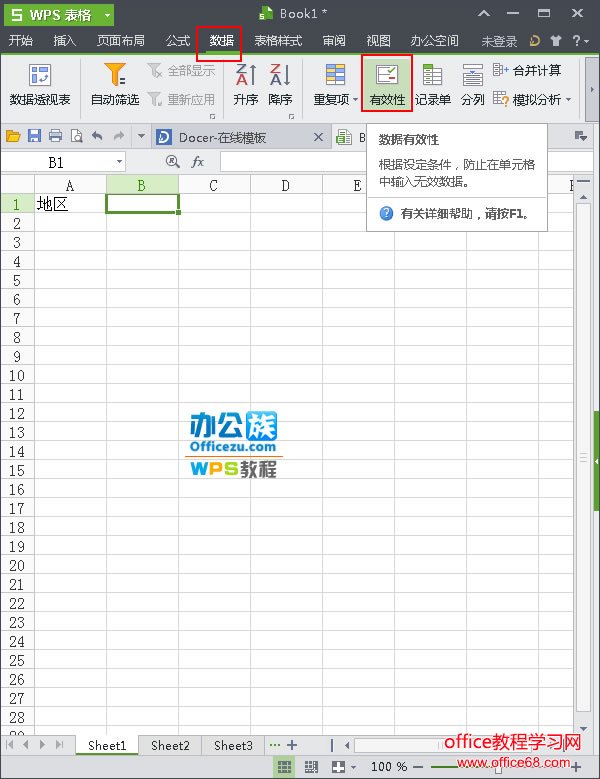Click 未登录 to log in
The height and width of the screenshot is (779, 600).
pyautogui.click(x=499, y=42)
